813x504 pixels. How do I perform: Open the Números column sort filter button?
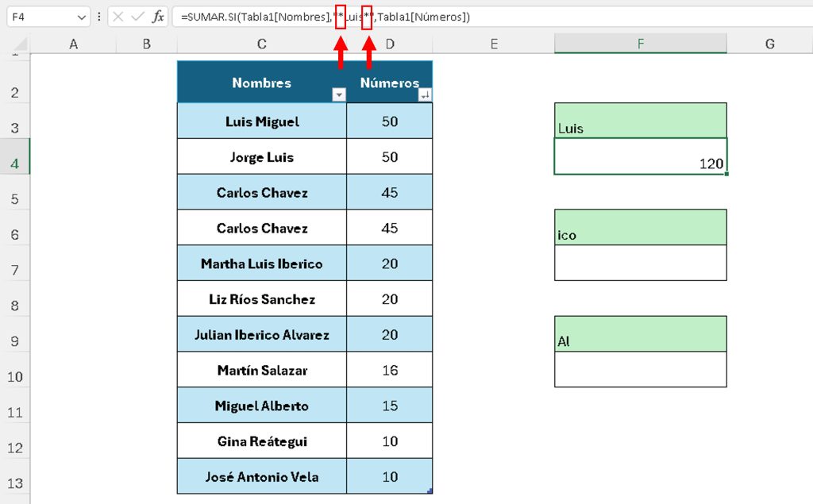(x=426, y=95)
